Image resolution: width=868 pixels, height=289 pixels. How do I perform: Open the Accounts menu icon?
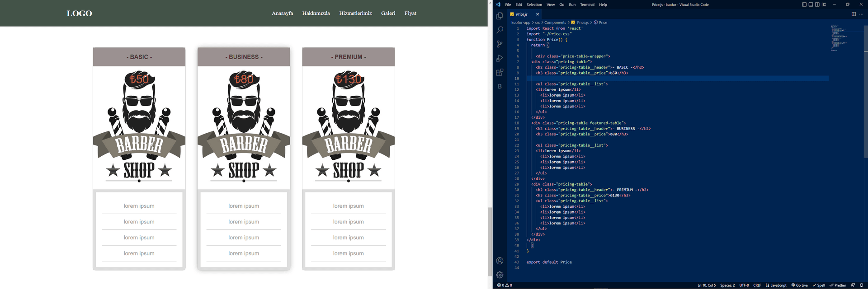(x=500, y=261)
